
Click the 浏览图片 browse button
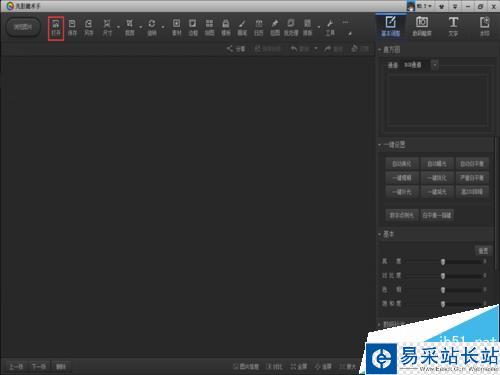(23, 27)
